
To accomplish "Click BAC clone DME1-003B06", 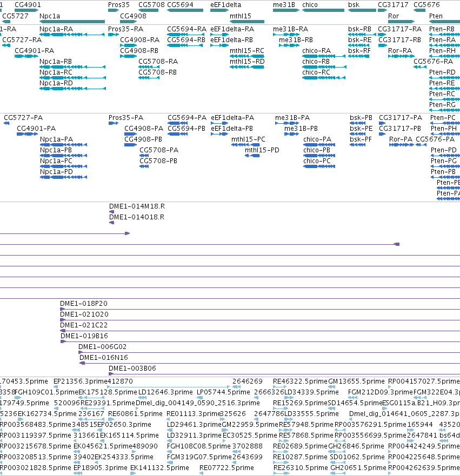I will click(x=284, y=374).
